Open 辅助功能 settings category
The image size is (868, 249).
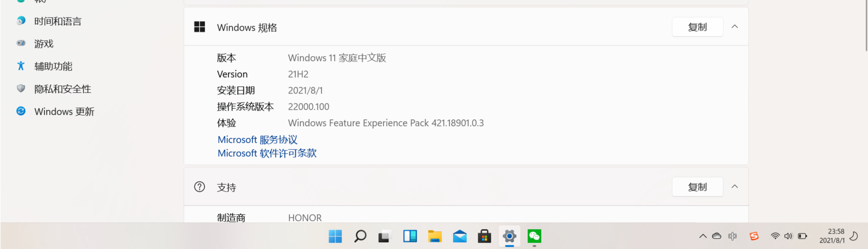tap(53, 66)
